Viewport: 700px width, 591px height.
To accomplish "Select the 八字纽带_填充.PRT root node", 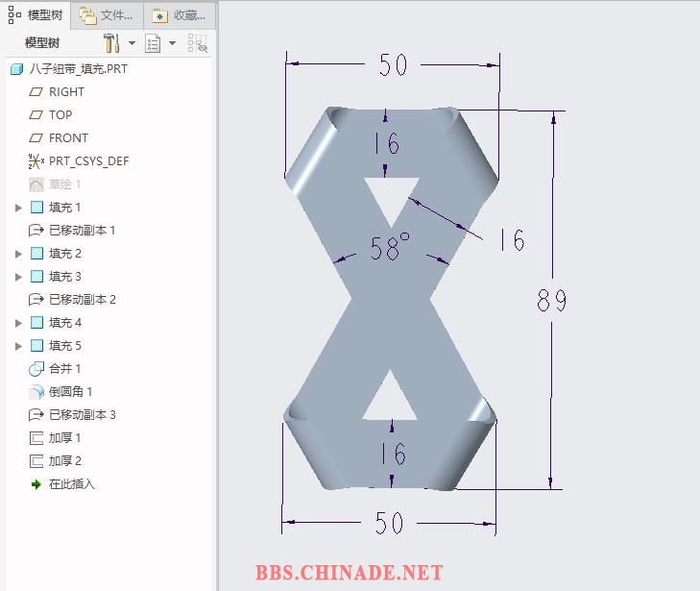I will [79, 69].
